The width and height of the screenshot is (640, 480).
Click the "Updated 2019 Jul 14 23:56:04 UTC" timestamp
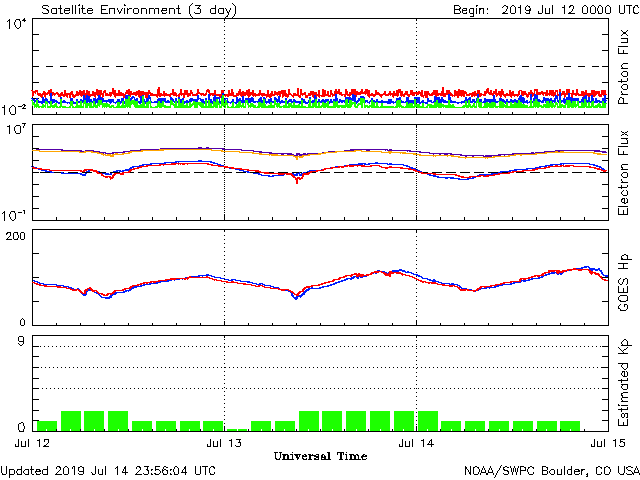tap(108, 471)
